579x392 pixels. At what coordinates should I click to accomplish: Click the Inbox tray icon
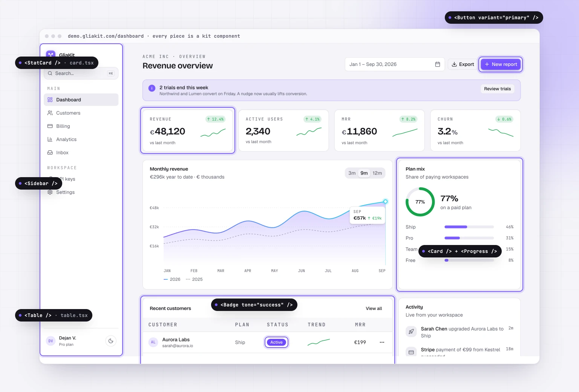50,153
